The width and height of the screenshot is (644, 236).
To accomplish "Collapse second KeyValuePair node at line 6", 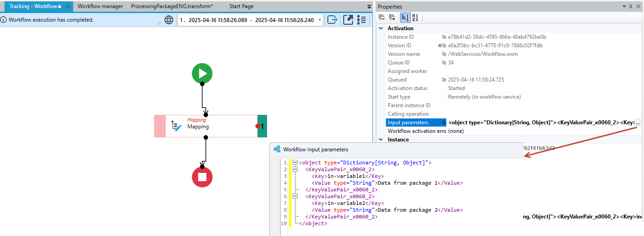I will coord(295,196).
